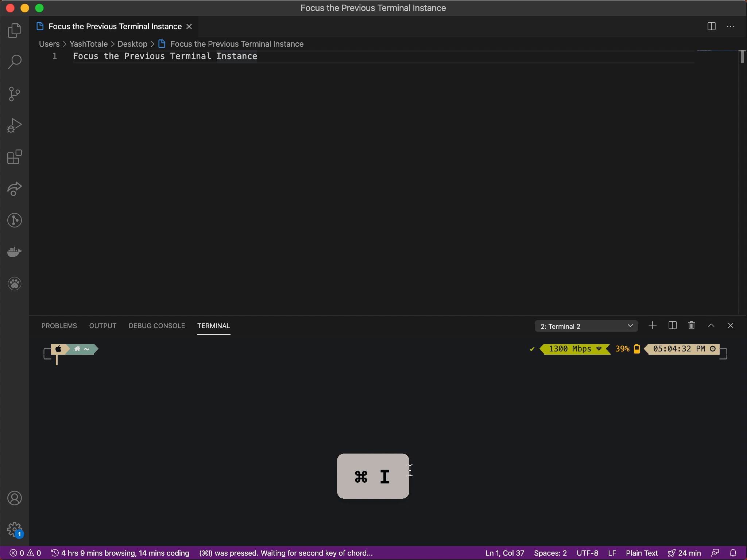Change language mode via Plain Text
The height and width of the screenshot is (560, 747).
(641, 553)
